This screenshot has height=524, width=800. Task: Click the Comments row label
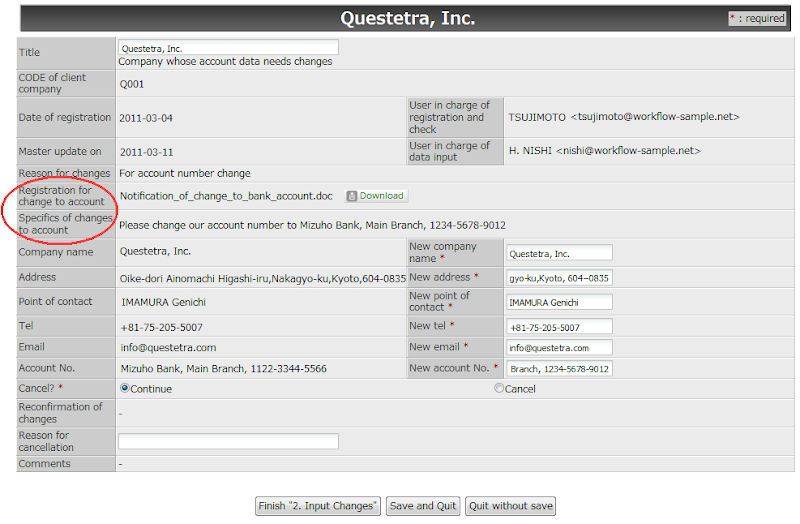pyautogui.click(x=44, y=464)
